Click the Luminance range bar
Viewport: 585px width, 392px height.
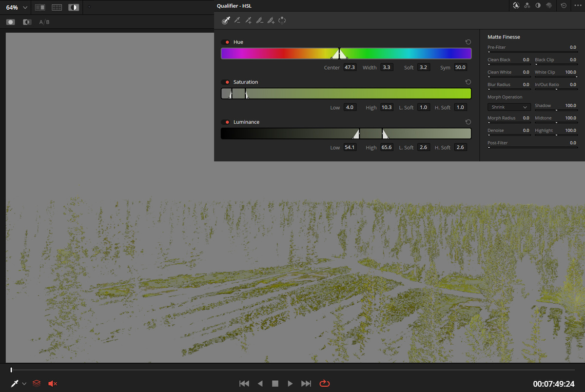coord(346,134)
